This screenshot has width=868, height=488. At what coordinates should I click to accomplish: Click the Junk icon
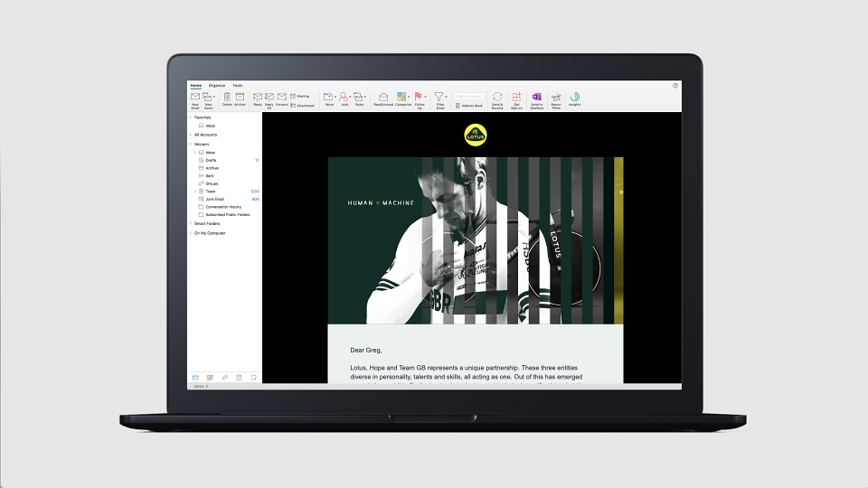tap(344, 97)
